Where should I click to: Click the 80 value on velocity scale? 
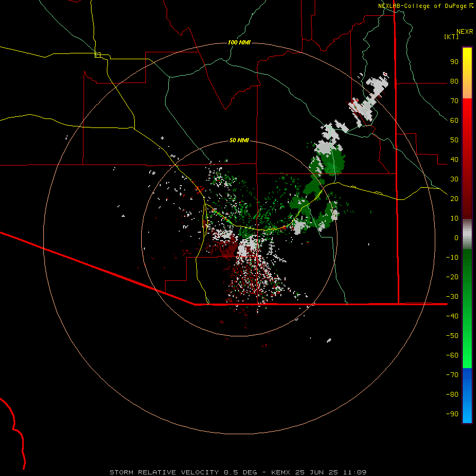pyautogui.click(x=454, y=81)
